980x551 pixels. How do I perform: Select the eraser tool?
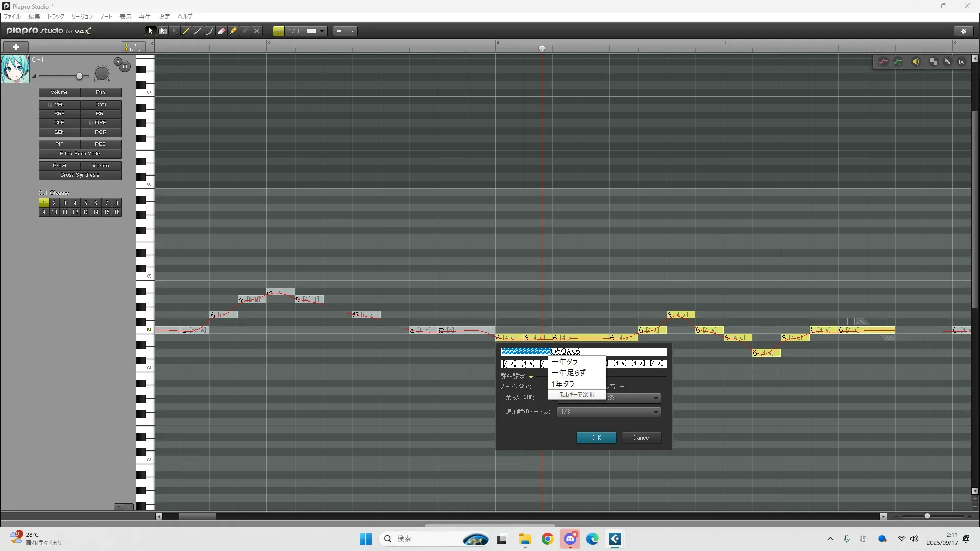pos(222,31)
